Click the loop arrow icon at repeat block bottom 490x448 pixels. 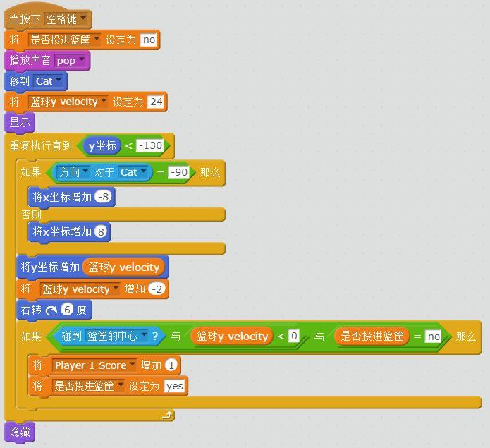[167, 415]
